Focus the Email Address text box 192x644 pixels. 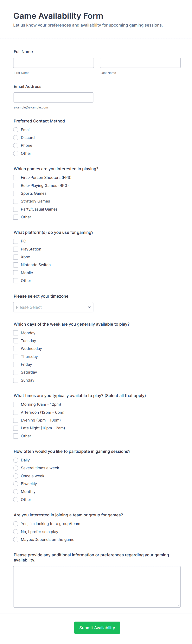53,97
